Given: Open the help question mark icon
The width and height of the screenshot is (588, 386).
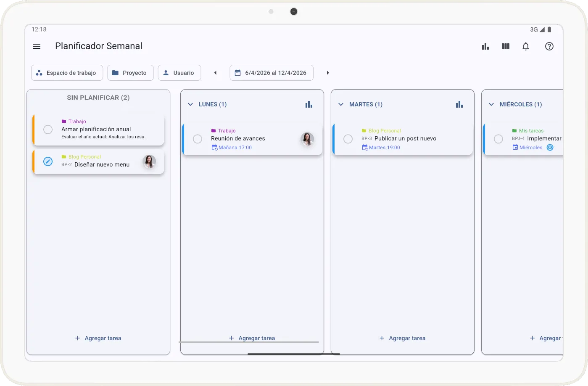Looking at the screenshot, I should pyautogui.click(x=549, y=46).
